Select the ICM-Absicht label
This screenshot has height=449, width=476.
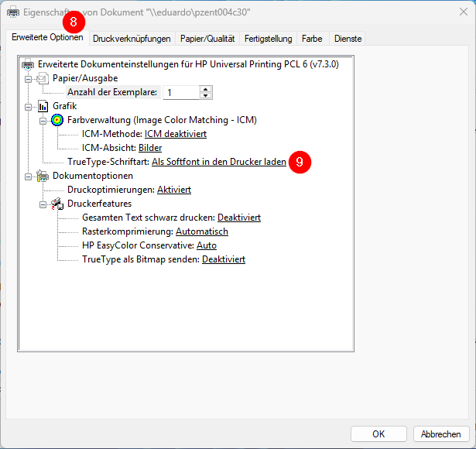(x=109, y=148)
